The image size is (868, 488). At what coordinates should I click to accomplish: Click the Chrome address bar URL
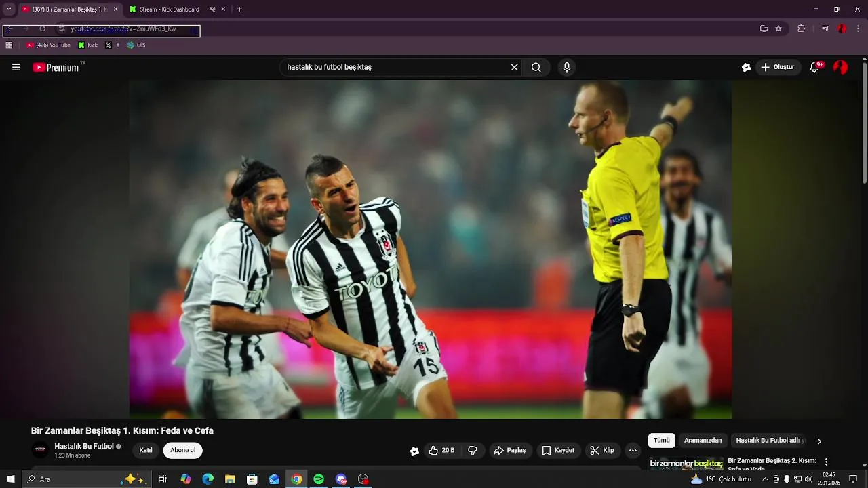pyautogui.click(x=123, y=29)
